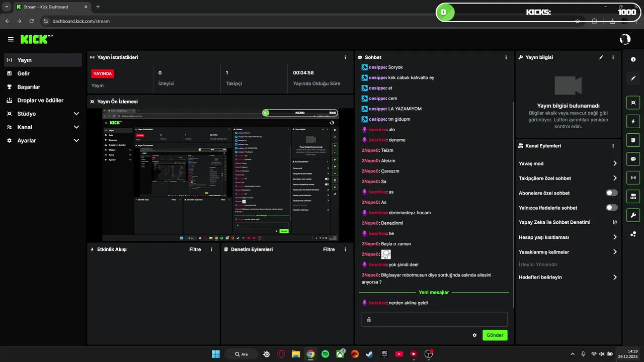Open Filtre in Denetim Eylemleri panel
This screenshot has height=362, width=644.
329,249
